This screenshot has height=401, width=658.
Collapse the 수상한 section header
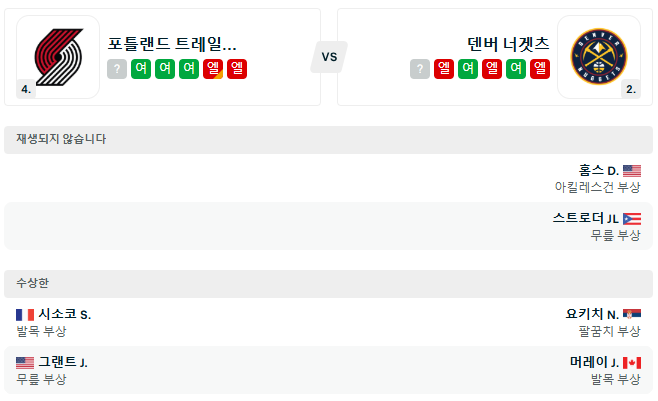(329, 283)
